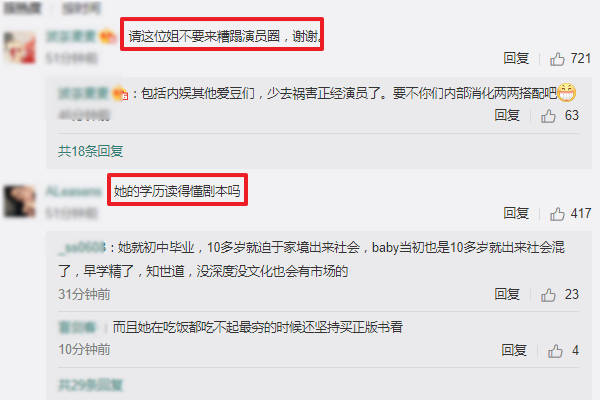Click thumbs-up on the 63-like reply
The width and height of the screenshot is (600, 400).
[548, 116]
